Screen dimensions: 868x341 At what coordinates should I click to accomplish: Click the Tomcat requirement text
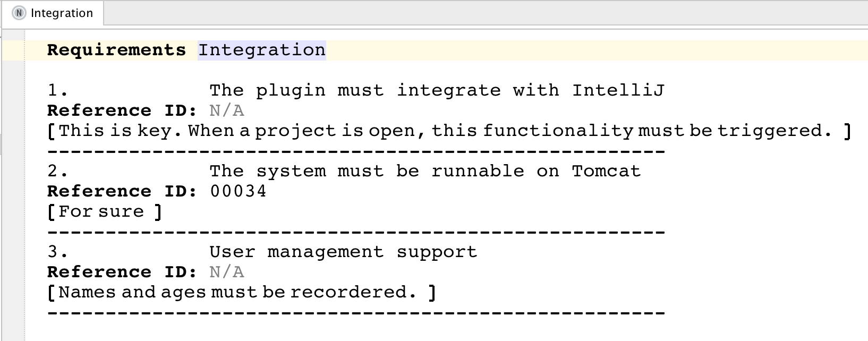tap(424, 171)
